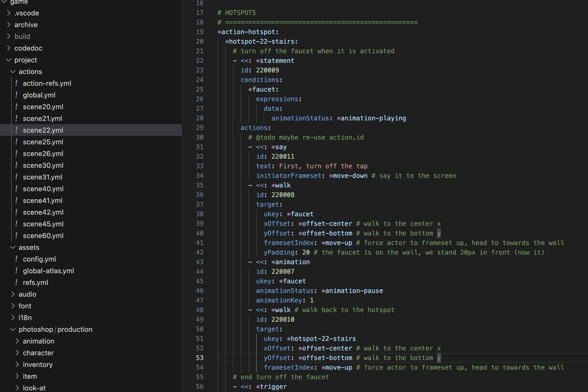Click '*animation-pause' reference

point(352,291)
